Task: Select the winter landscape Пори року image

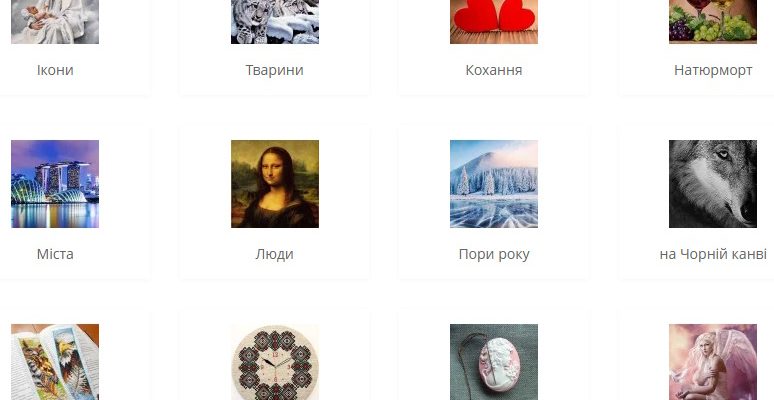Action: pyautogui.click(x=494, y=184)
